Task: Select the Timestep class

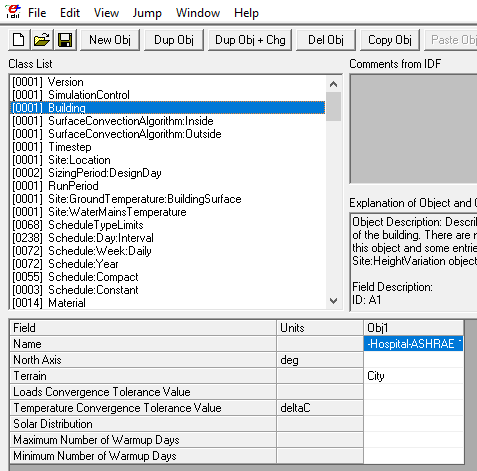Action: [x=168, y=147]
